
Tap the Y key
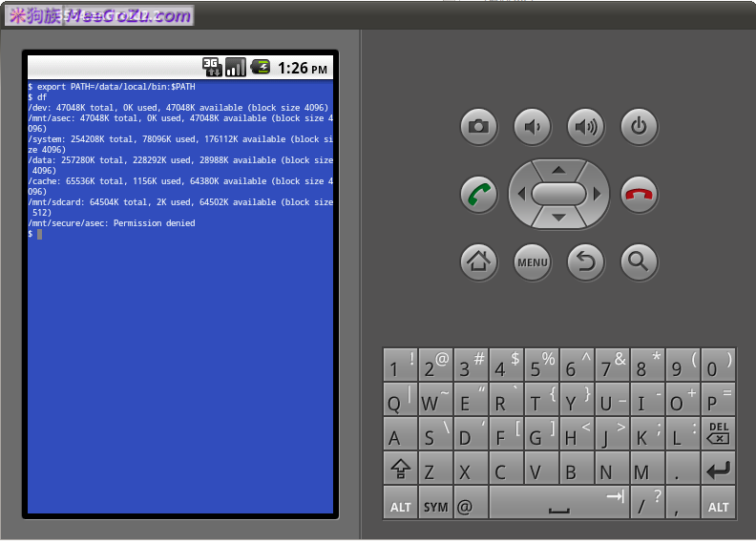point(577,399)
